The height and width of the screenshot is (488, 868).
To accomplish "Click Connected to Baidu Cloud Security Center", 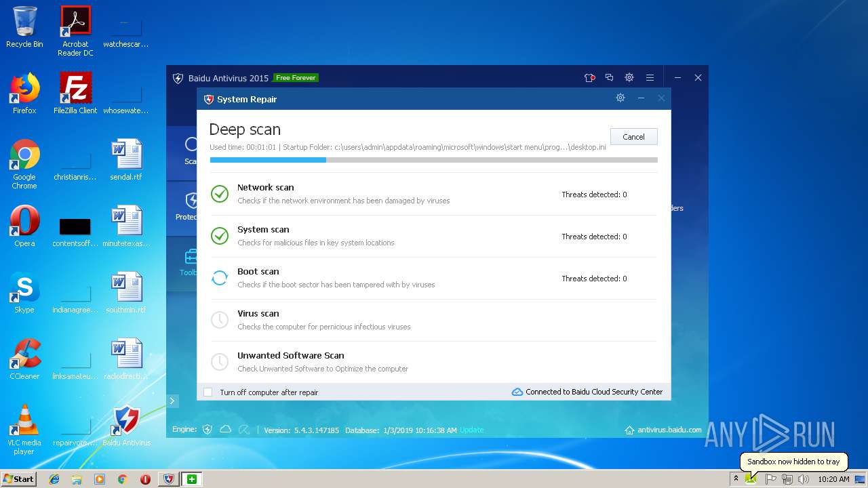I will (x=594, y=392).
